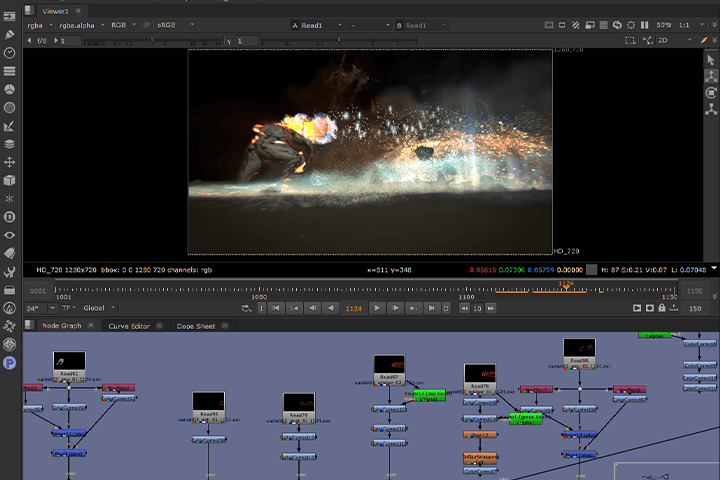Open the 24 fps dropdown
The height and width of the screenshot is (480, 720).
[40, 308]
